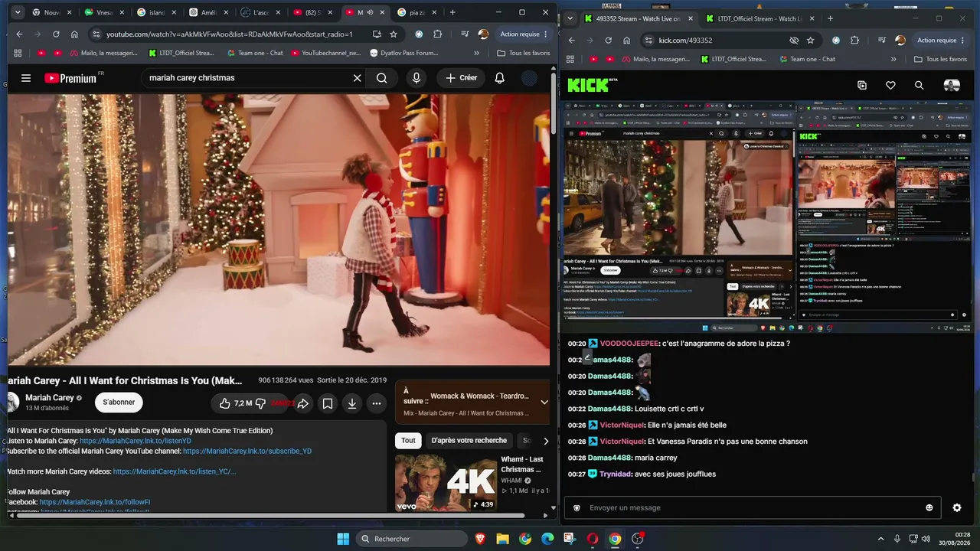Open the Créer button on YouTube

coord(461,78)
